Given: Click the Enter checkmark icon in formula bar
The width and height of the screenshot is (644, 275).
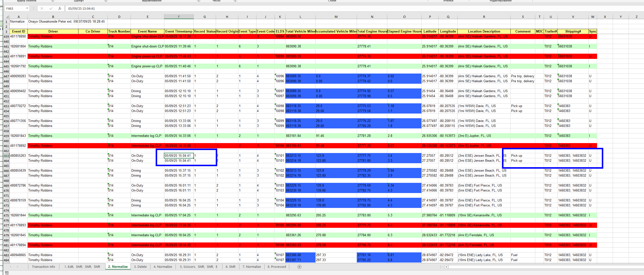Looking at the screenshot, I should [51, 8].
